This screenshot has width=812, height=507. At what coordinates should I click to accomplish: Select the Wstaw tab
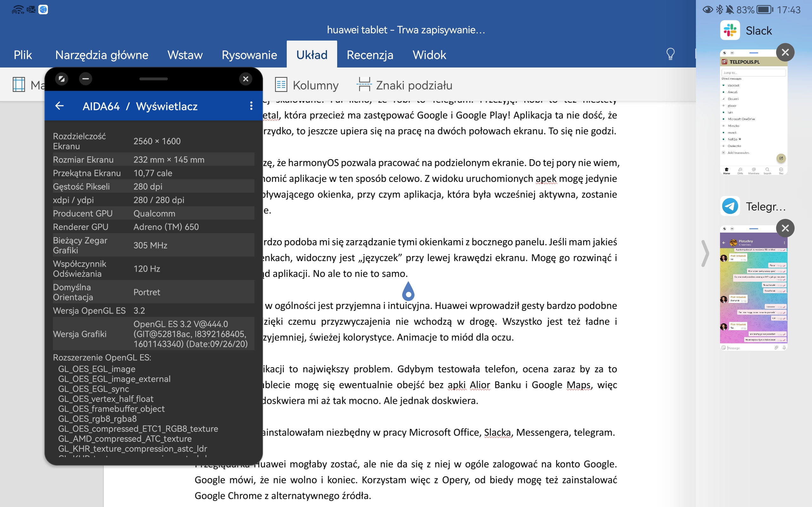pyautogui.click(x=185, y=55)
